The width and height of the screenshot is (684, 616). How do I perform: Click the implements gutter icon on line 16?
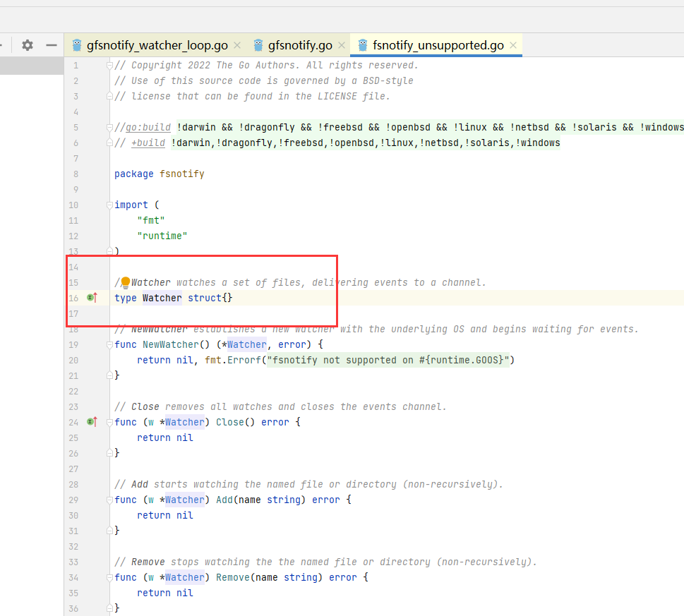[x=92, y=298]
